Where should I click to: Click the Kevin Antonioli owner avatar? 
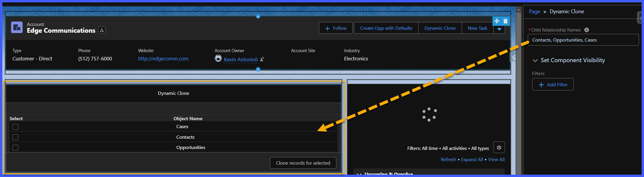tap(218, 58)
